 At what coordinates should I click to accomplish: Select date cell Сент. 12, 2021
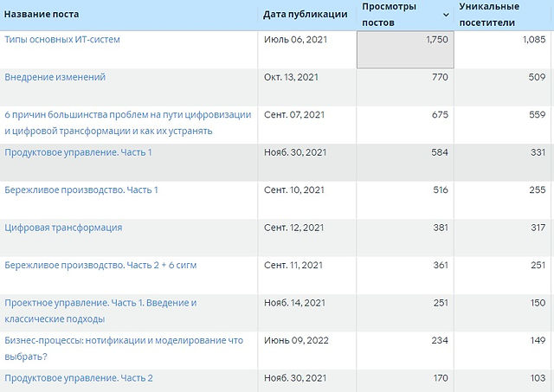click(x=307, y=238)
